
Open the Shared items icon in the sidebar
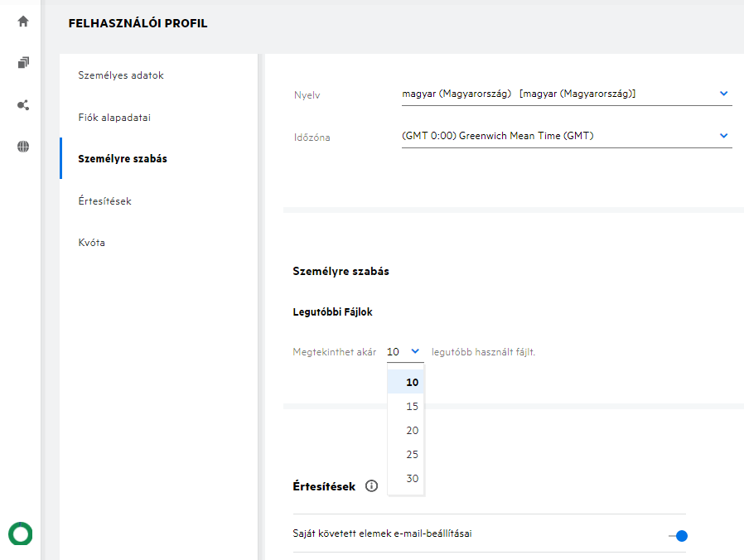[x=23, y=105]
